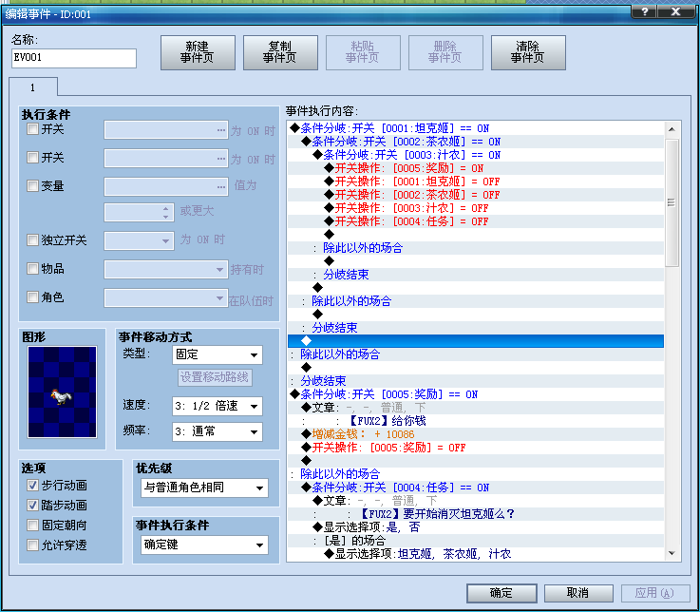
Task: Select row [是] 的场合
Action: pyautogui.click(x=476, y=541)
